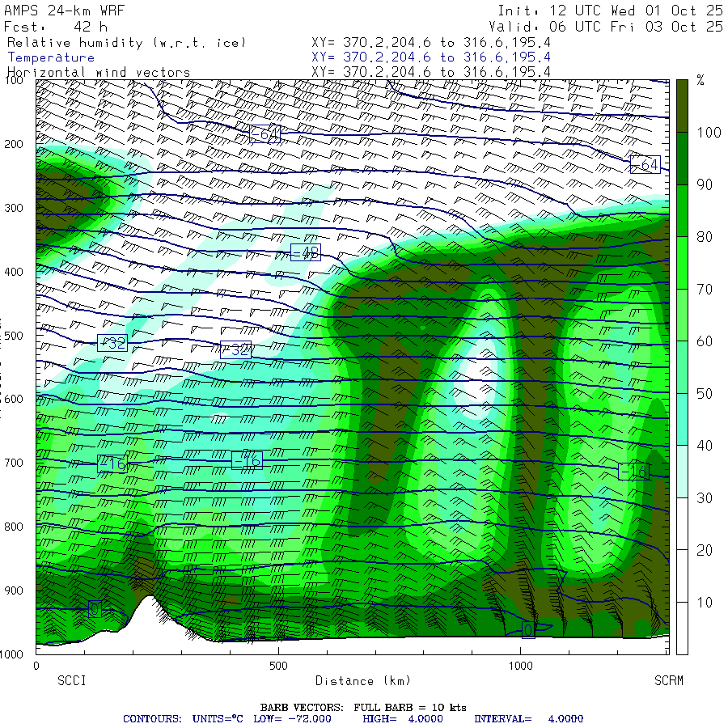Pick the aqua swatch between 40 and 50
Screen dimensions: 728x728
[x=682, y=420]
